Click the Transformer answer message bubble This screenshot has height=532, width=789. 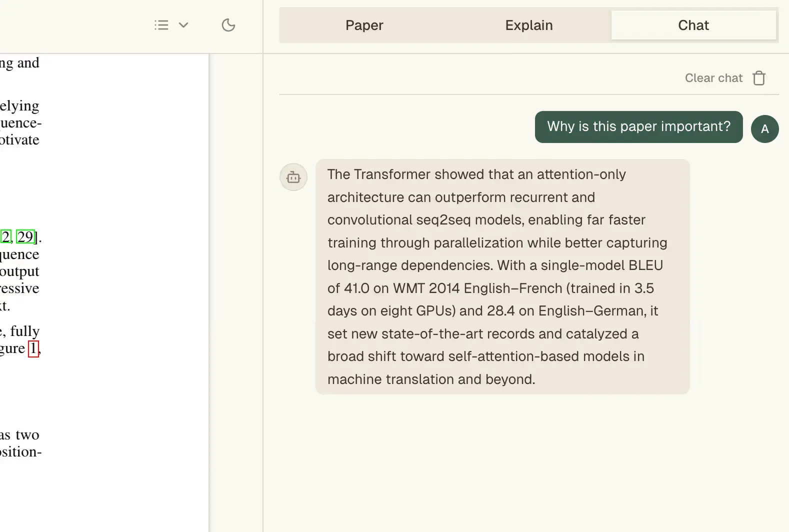tap(502, 276)
